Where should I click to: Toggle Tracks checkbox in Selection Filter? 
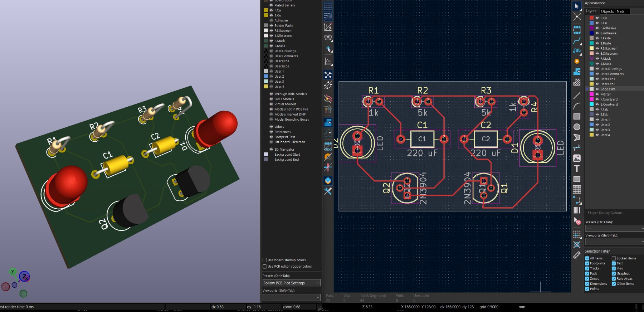click(587, 268)
